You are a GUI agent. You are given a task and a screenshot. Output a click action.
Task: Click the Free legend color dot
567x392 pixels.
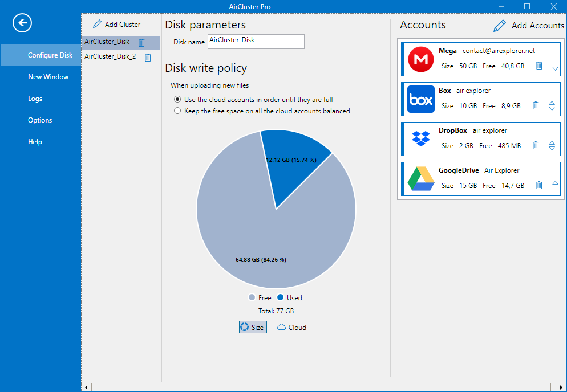click(252, 297)
